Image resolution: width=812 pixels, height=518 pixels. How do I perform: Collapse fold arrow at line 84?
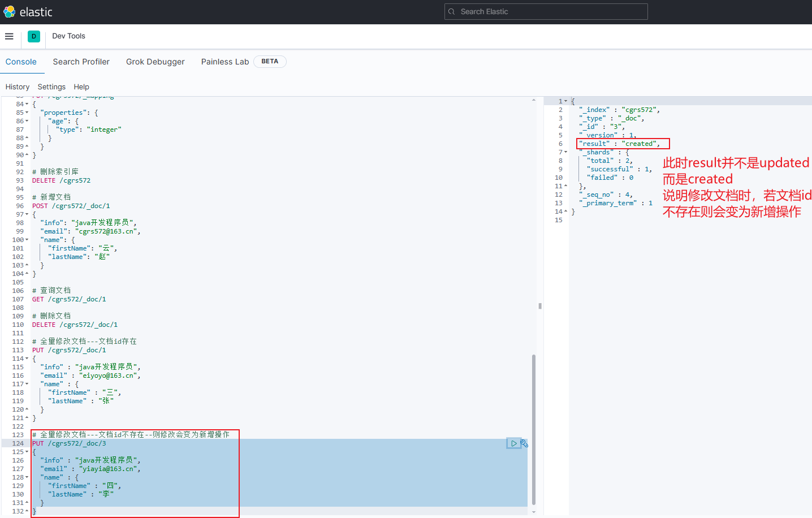tap(27, 104)
